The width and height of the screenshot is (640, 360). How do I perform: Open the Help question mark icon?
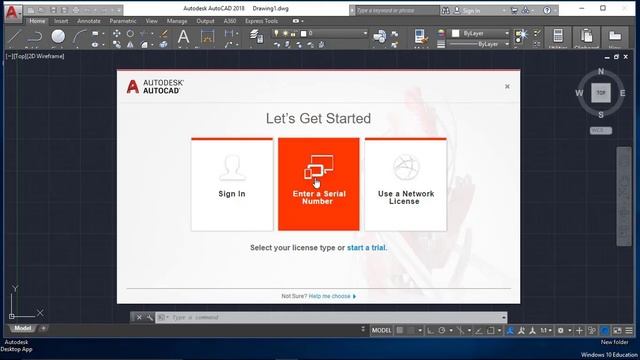click(x=547, y=11)
